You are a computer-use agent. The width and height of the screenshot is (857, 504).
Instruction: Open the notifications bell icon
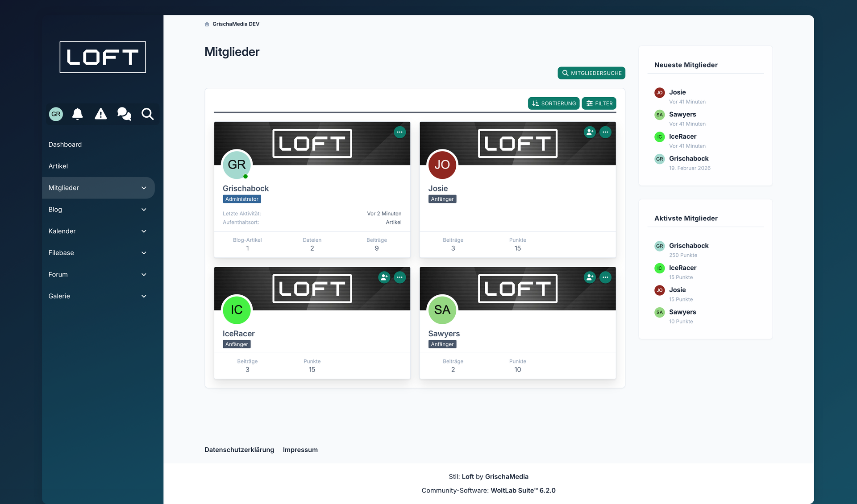coord(78,114)
